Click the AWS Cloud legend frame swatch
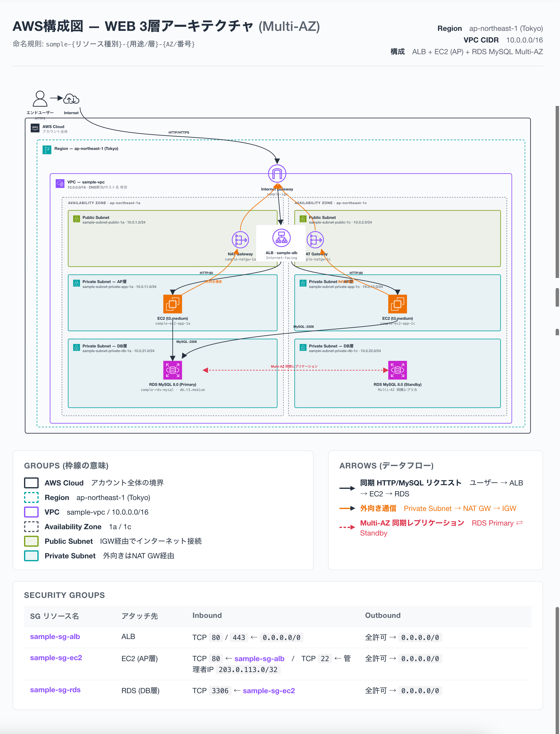This screenshot has width=560, height=734. coord(31,483)
